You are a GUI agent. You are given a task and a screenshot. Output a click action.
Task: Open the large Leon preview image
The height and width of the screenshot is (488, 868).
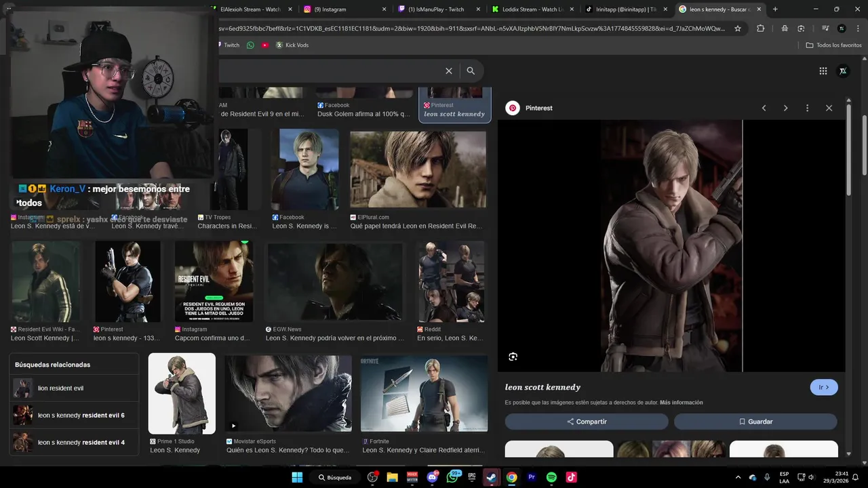coord(671,246)
